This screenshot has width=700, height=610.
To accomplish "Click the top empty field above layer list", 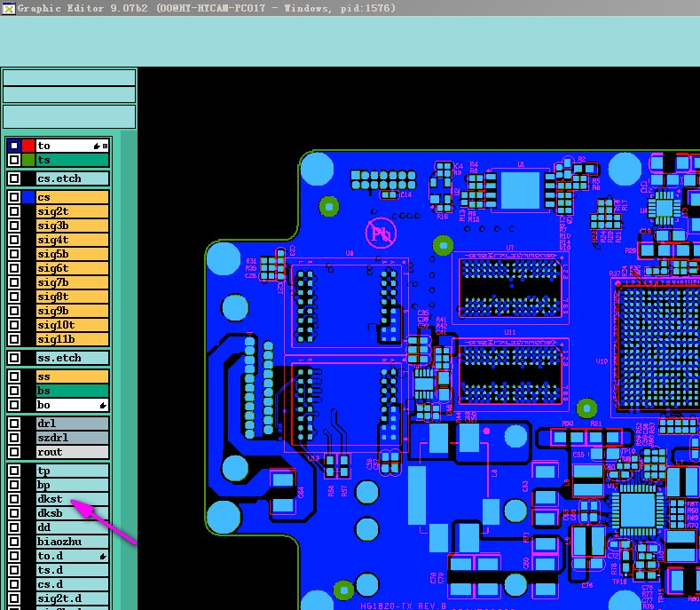I will click(69, 77).
